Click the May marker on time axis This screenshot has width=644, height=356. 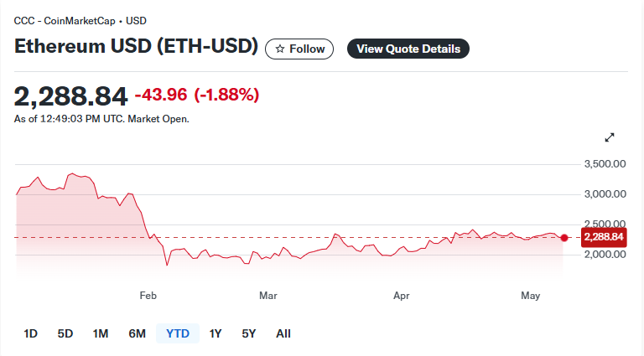(530, 296)
